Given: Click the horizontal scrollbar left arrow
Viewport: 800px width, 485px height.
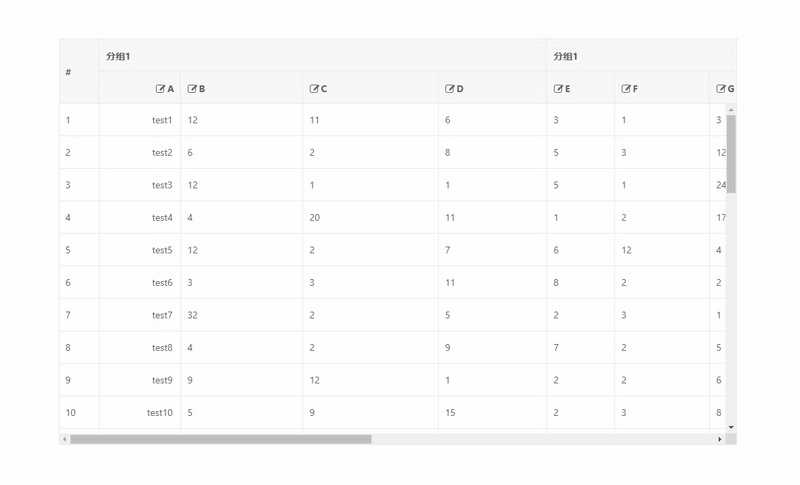Looking at the screenshot, I should 64,439.
